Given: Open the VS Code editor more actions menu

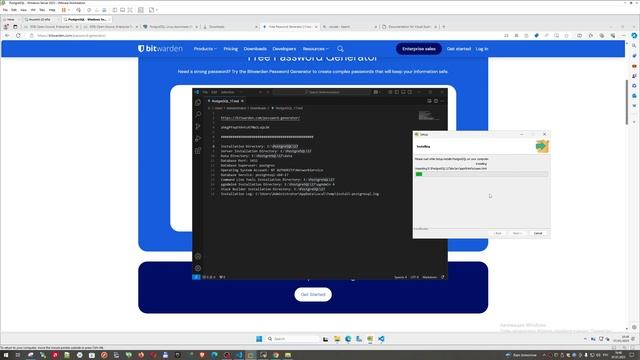Looking at the screenshot, I should click(442, 101).
